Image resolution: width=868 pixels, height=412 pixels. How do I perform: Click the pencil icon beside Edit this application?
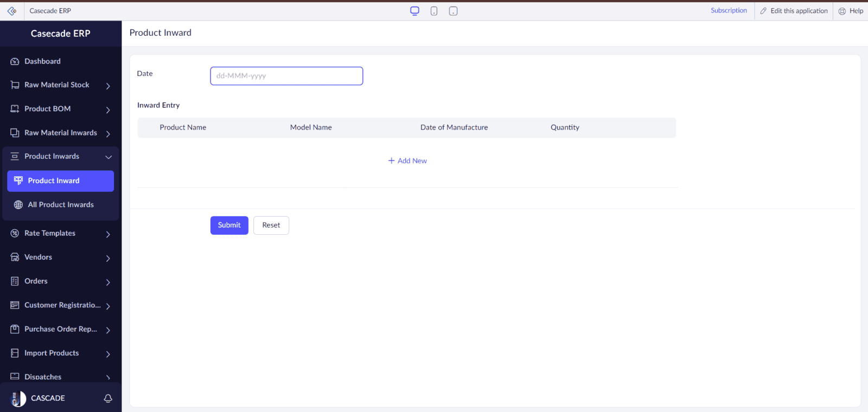763,11
